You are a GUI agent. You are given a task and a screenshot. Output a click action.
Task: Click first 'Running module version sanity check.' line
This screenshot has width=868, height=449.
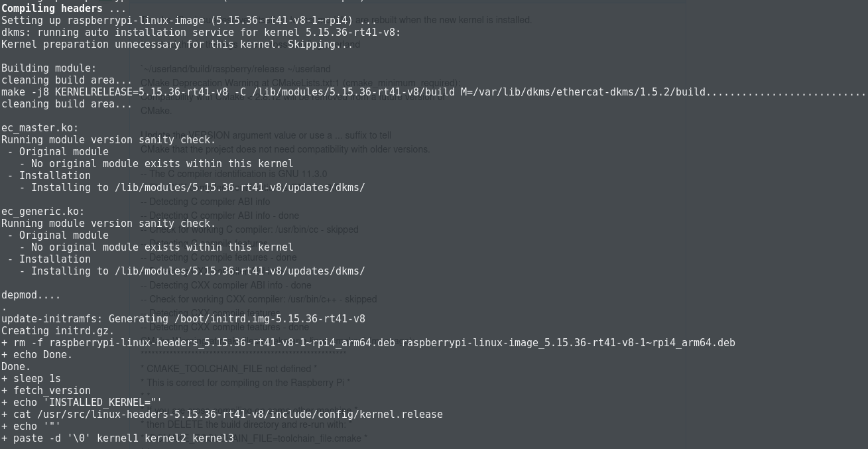[x=109, y=140]
